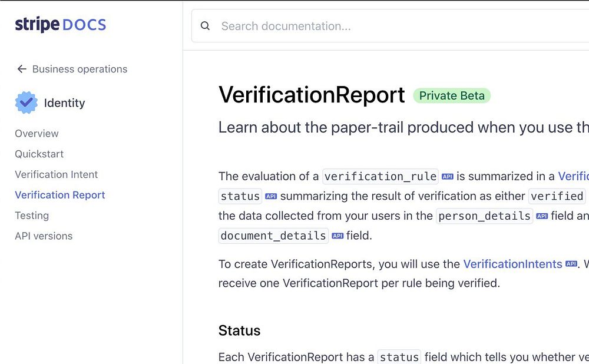Click the Identity verified badge icon
Image resolution: width=589 pixels, height=364 pixels.
pos(26,102)
